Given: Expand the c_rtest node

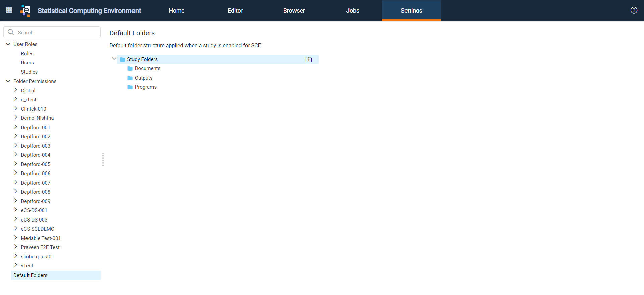Looking at the screenshot, I should pyautogui.click(x=16, y=99).
